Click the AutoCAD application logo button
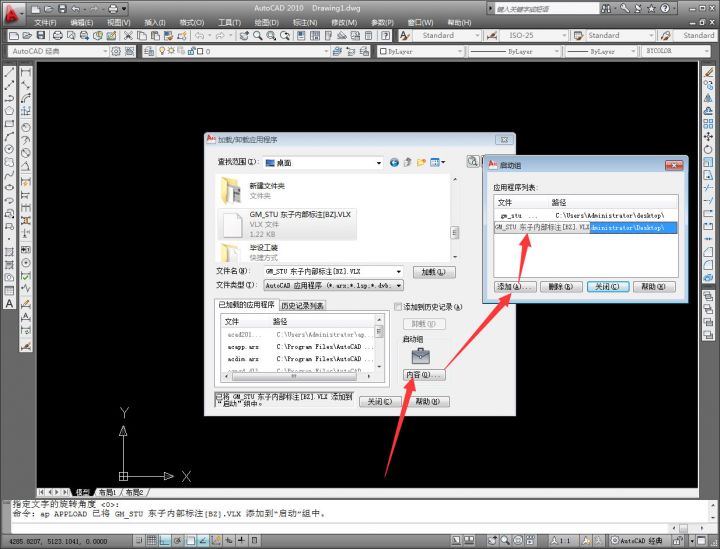This screenshot has width=720, height=549. 12,10
